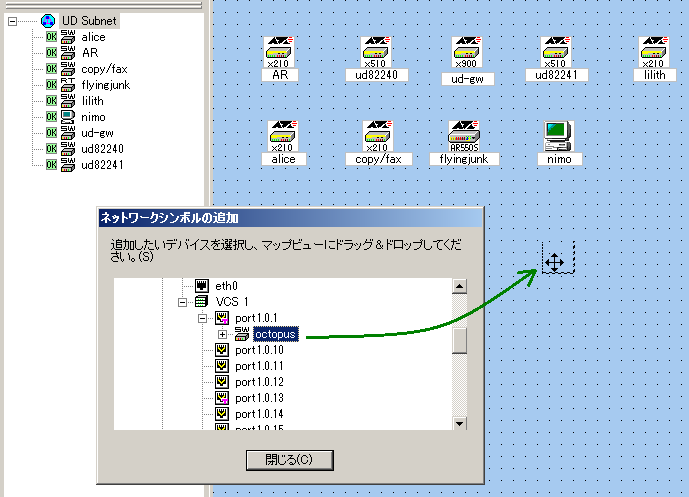The width and height of the screenshot is (689, 497).
Task: Select nimo computer icon in tree
Action: [x=68, y=116]
